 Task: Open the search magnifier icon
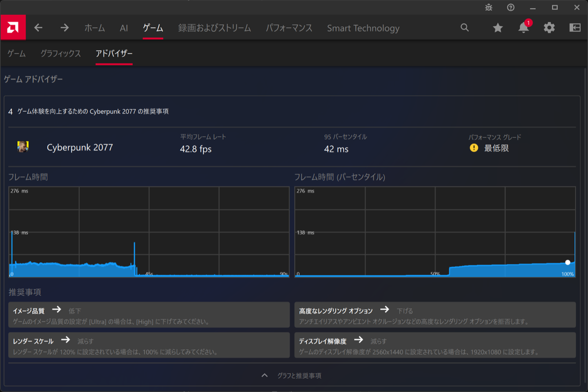[x=465, y=28]
